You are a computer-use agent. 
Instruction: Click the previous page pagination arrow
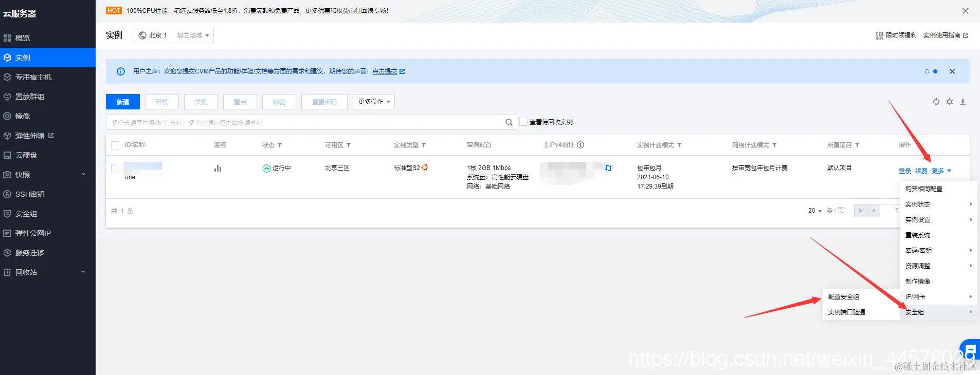pos(873,211)
